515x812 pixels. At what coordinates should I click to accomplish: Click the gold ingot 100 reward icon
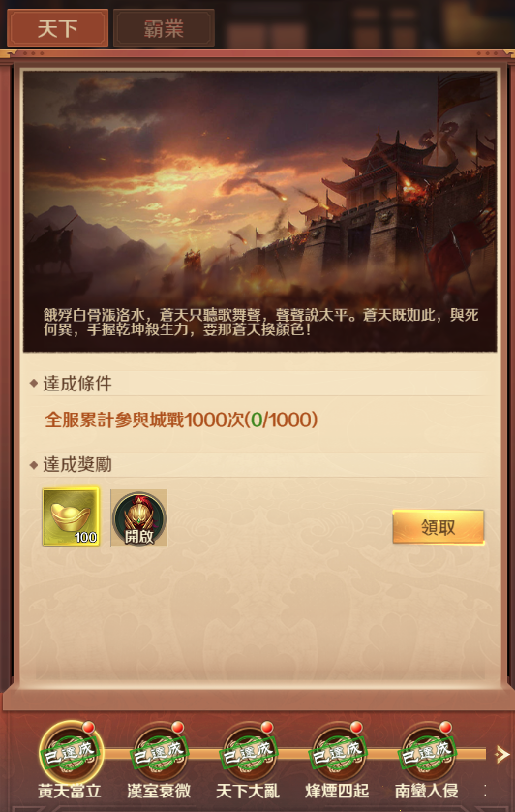tap(71, 516)
